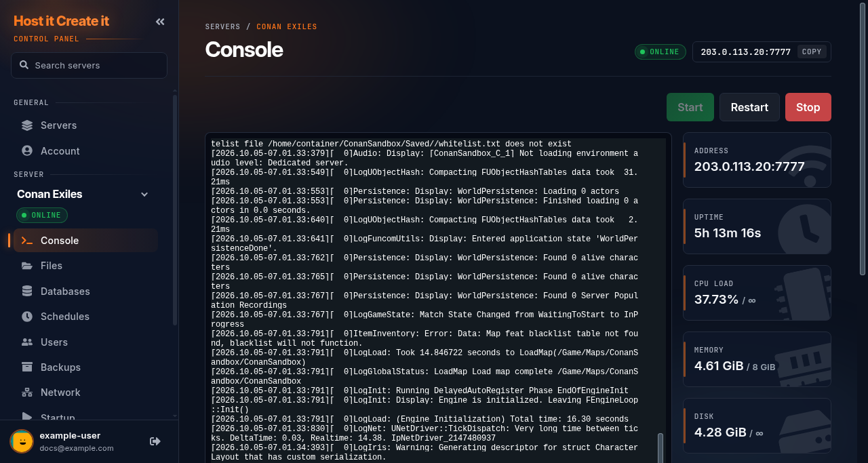The height and width of the screenshot is (463, 868).
Task: Click the Restart server button
Action: [749, 107]
